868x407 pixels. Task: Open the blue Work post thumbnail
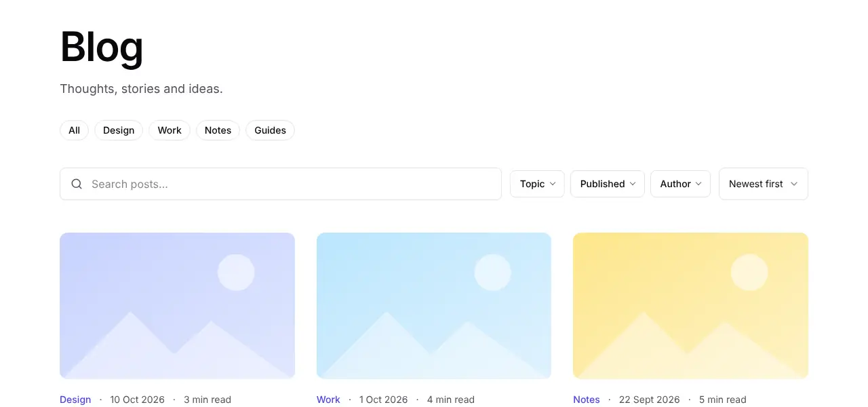(x=434, y=305)
